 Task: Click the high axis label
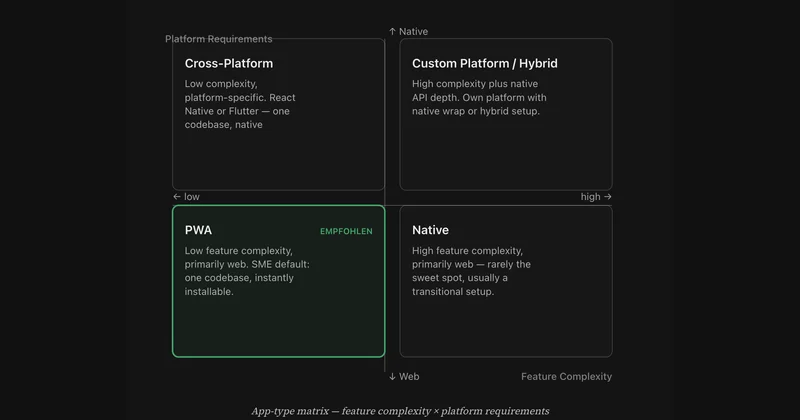click(x=596, y=196)
